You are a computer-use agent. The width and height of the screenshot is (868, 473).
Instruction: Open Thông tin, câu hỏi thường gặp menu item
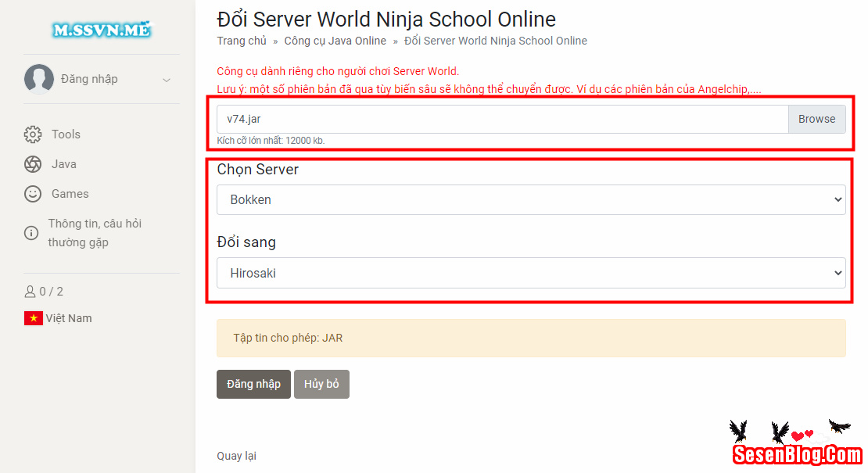[95, 233]
